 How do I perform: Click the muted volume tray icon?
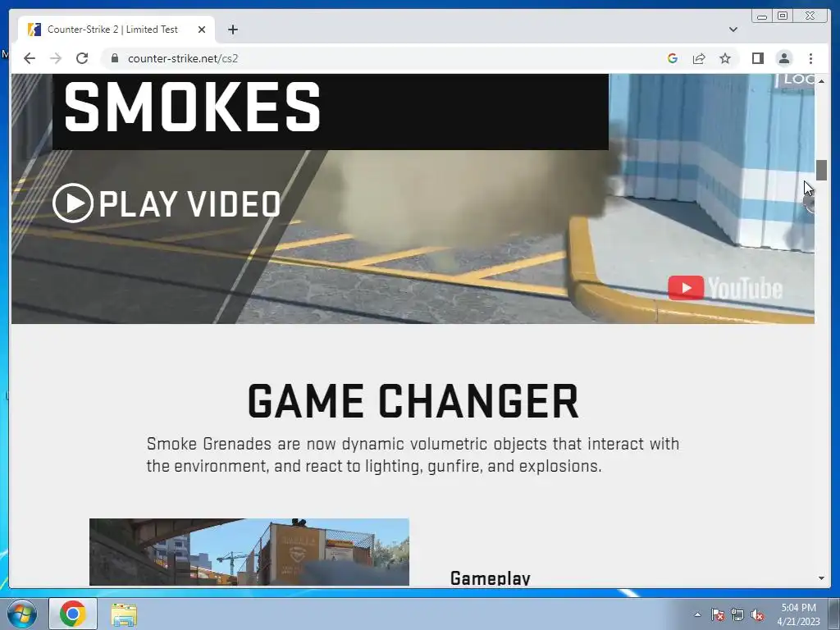point(757,614)
